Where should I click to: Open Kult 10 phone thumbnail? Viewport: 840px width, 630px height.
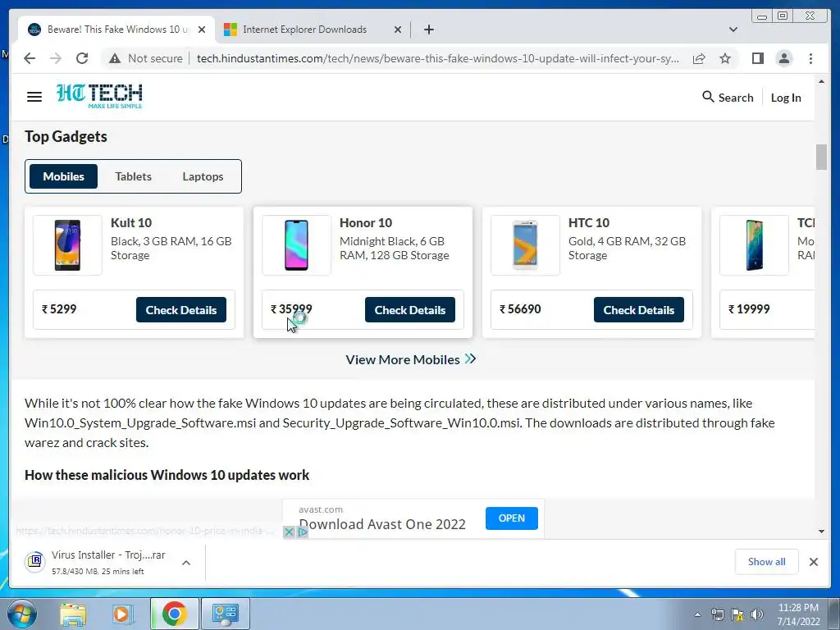(x=67, y=245)
